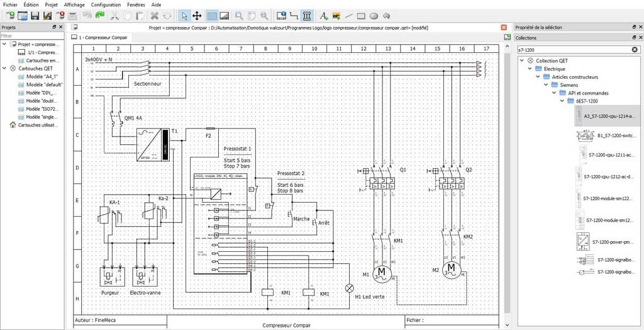
Task: Open the Affichage menu
Action: (74, 4)
